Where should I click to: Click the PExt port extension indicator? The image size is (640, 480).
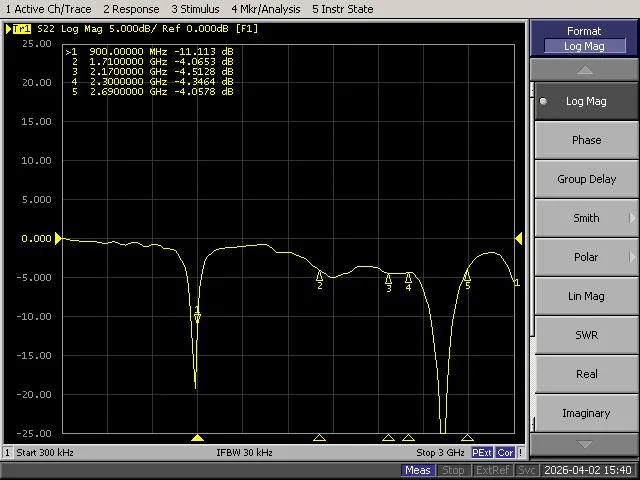[x=482, y=453]
